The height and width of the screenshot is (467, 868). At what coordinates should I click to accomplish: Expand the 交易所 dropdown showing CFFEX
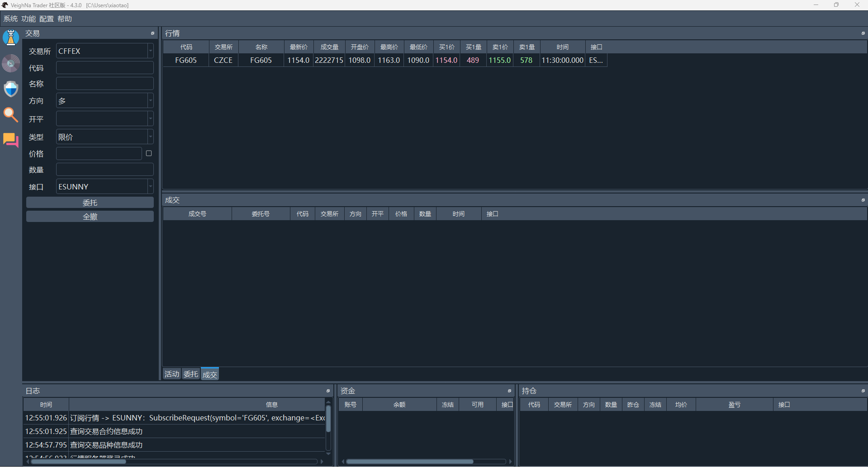tap(104, 51)
